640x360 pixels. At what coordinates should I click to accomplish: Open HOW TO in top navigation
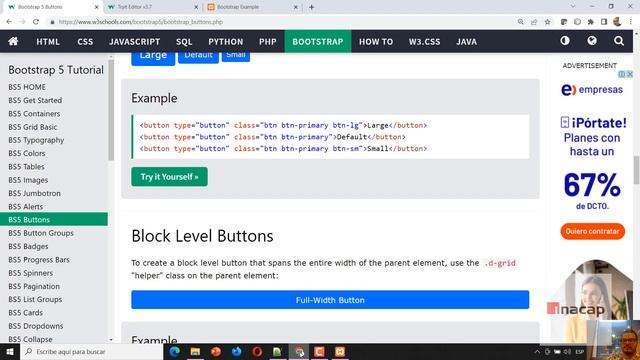pos(376,42)
